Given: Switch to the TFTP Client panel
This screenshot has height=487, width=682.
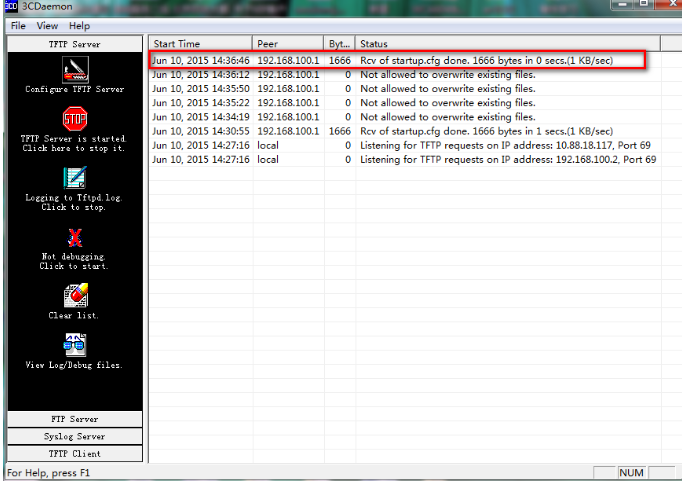Looking at the screenshot, I should click(x=75, y=454).
